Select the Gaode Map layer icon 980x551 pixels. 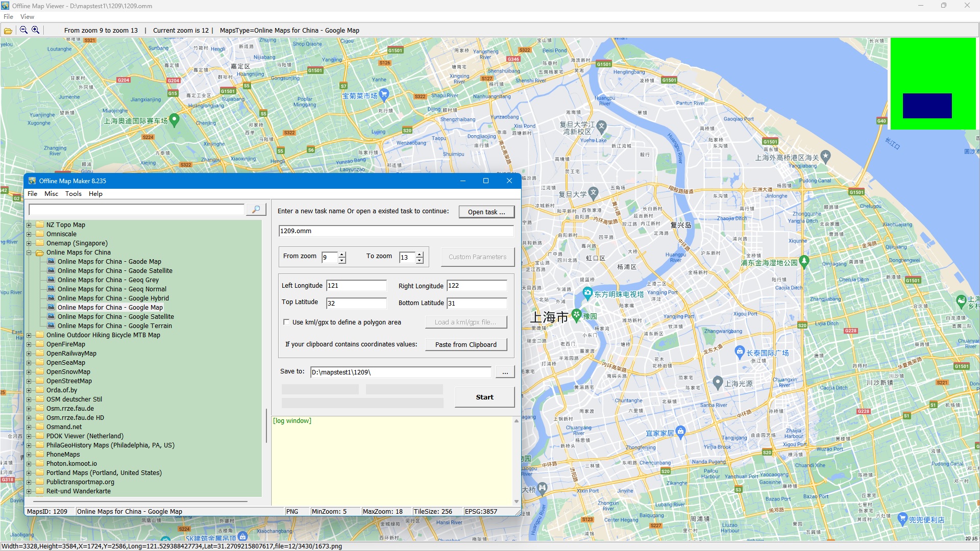[51, 261]
